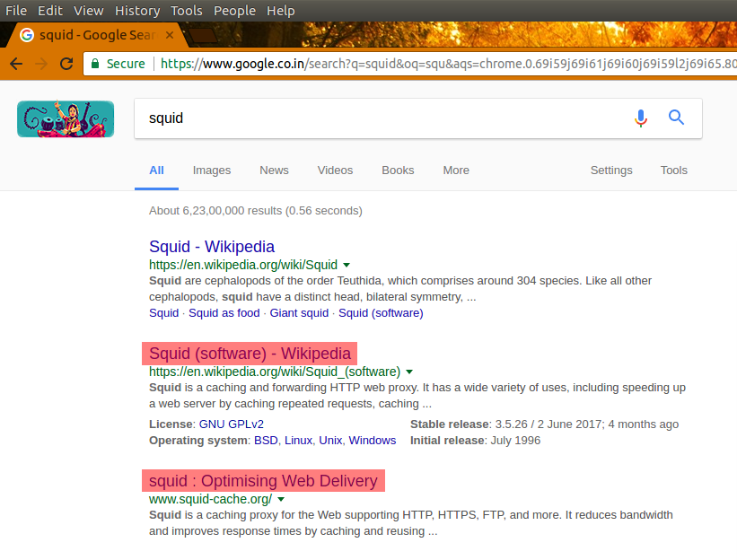Screen dimensions: 737x560
Task: Expand arrow next to Squid_(software) URL
Action: (409, 372)
